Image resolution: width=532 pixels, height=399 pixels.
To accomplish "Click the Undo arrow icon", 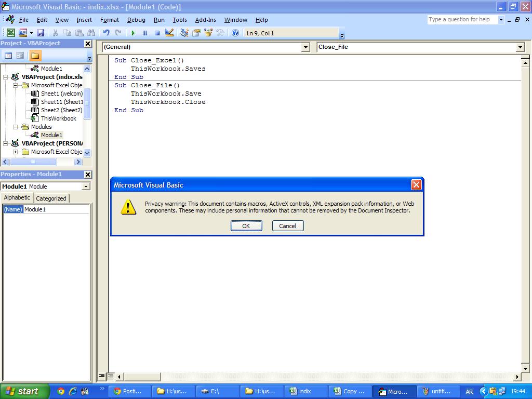I will click(106, 33).
